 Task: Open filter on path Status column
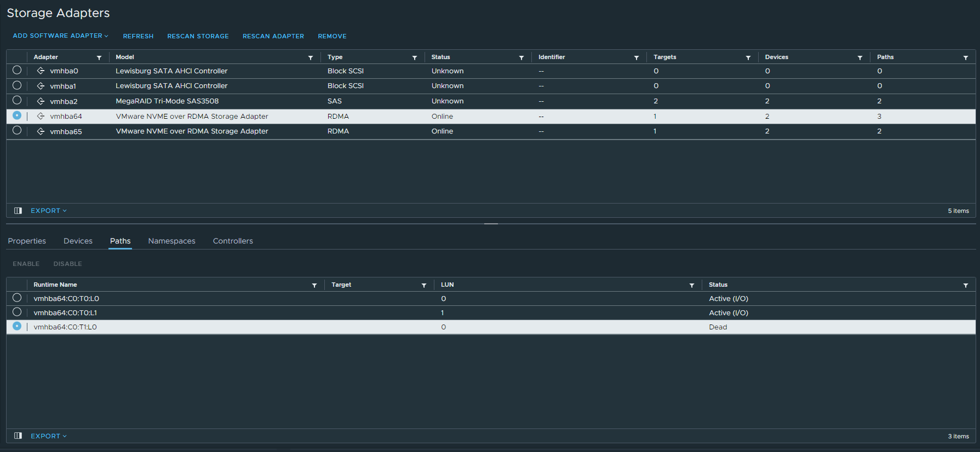[x=966, y=285]
